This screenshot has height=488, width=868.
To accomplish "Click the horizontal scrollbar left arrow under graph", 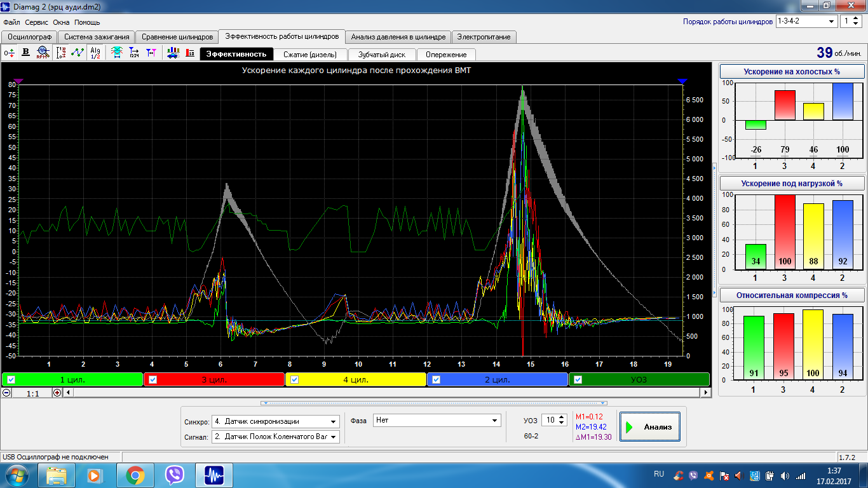I will (69, 393).
